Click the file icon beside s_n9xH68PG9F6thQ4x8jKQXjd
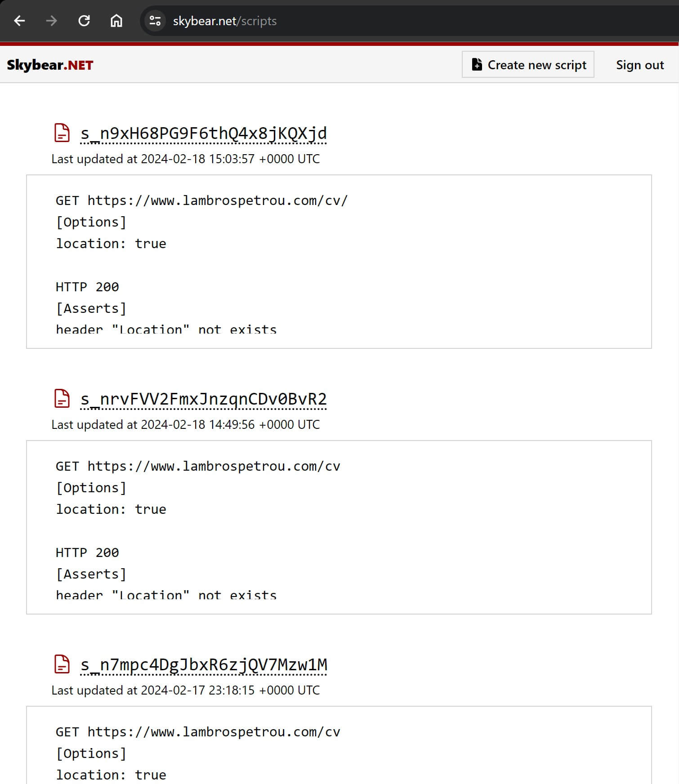The width and height of the screenshot is (679, 784). tap(62, 133)
